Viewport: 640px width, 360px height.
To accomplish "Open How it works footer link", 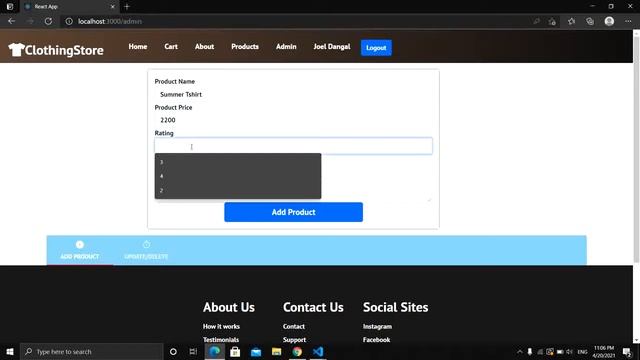I will 221,327.
